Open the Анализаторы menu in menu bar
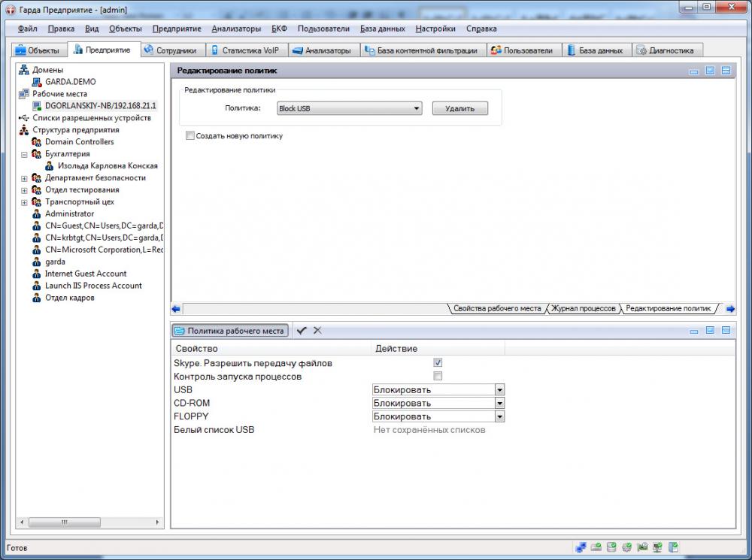Image resolution: width=752 pixels, height=560 pixels. tap(236, 29)
